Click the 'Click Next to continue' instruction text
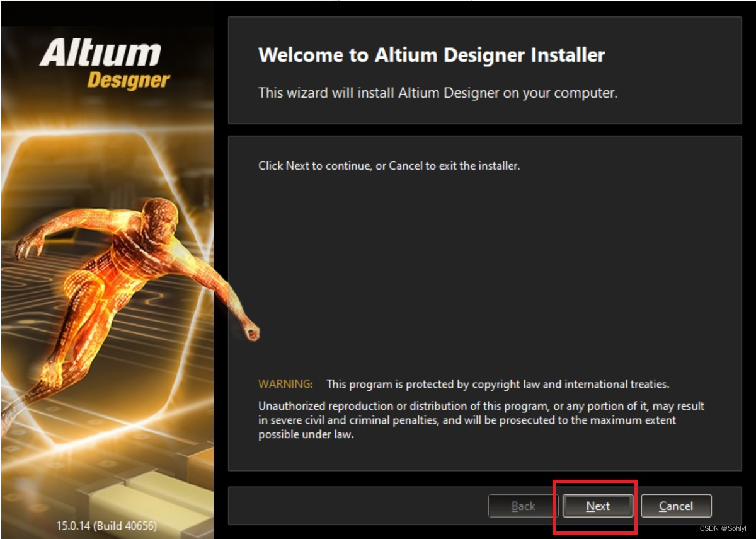 [x=389, y=166]
